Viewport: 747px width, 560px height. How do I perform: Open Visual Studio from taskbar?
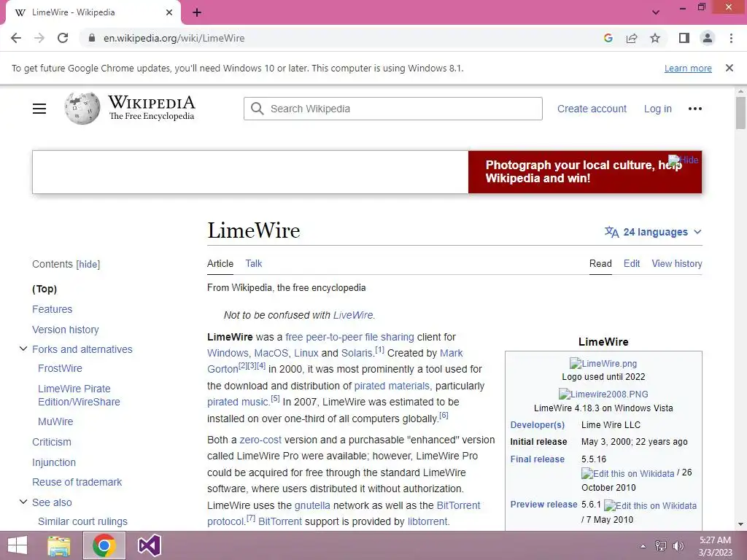(x=149, y=545)
